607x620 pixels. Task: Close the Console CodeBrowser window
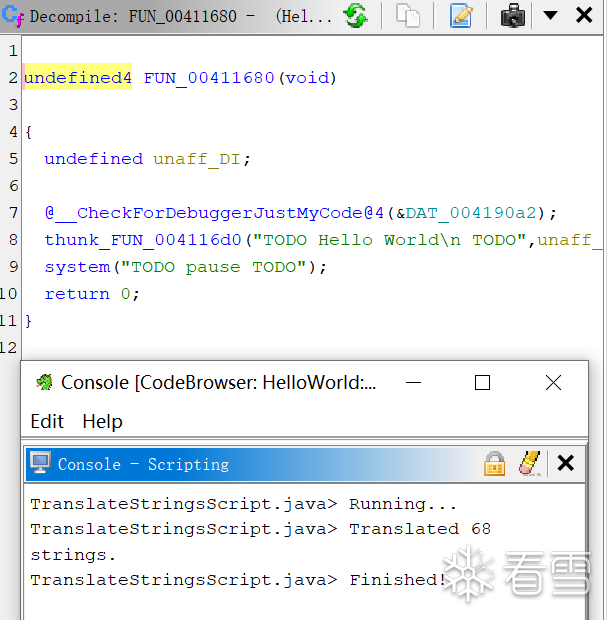tap(553, 382)
